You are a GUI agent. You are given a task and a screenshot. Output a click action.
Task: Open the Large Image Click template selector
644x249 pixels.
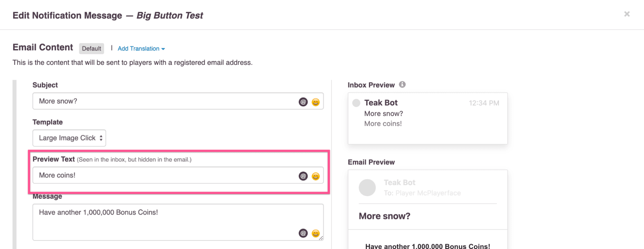click(69, 138)
